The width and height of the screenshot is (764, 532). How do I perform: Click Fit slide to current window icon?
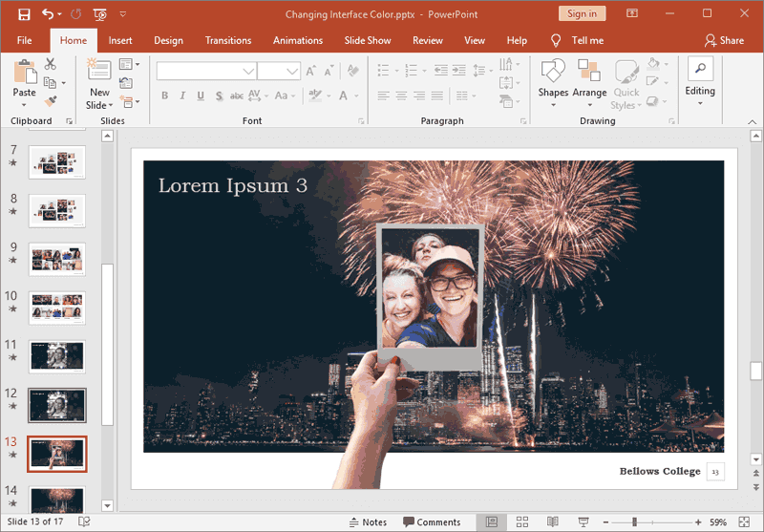coord(744,522)
